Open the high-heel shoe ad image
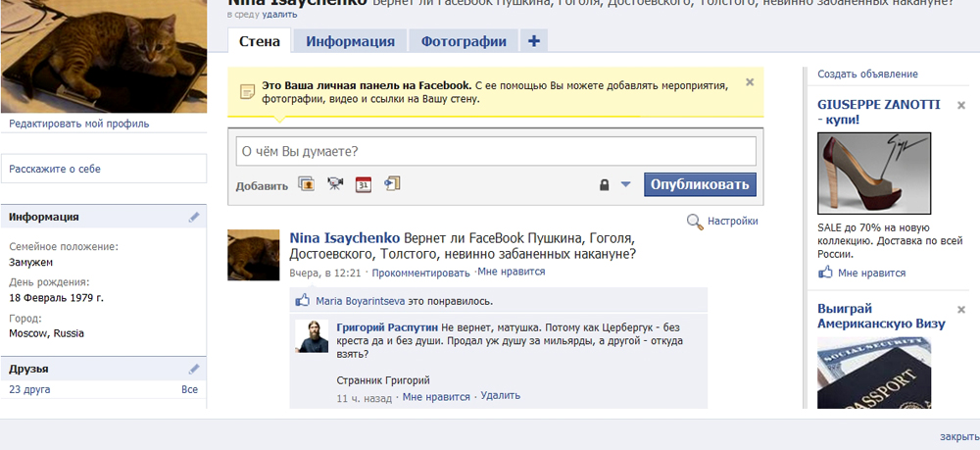Image resolution: width=980 pixels, height=450 pixels. [x=867, y=174]
